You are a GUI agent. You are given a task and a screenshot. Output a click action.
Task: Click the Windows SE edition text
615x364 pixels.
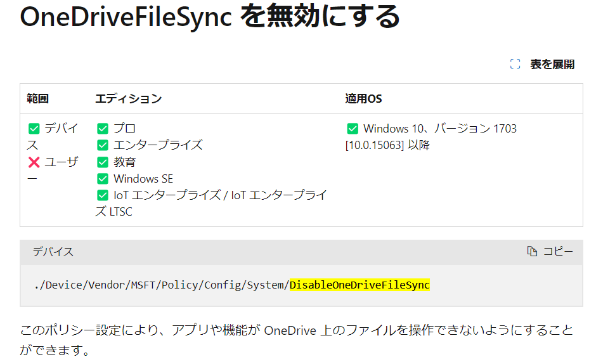coord(143,179)
